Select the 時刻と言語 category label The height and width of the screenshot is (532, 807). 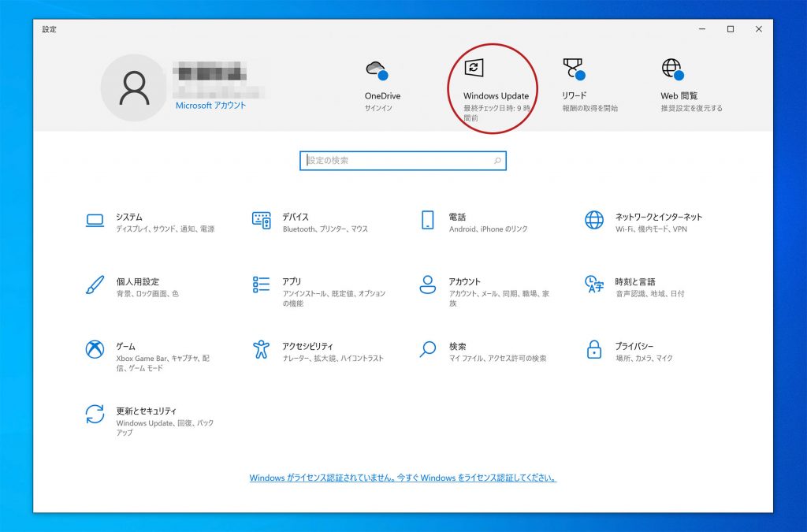click(635, 281)
